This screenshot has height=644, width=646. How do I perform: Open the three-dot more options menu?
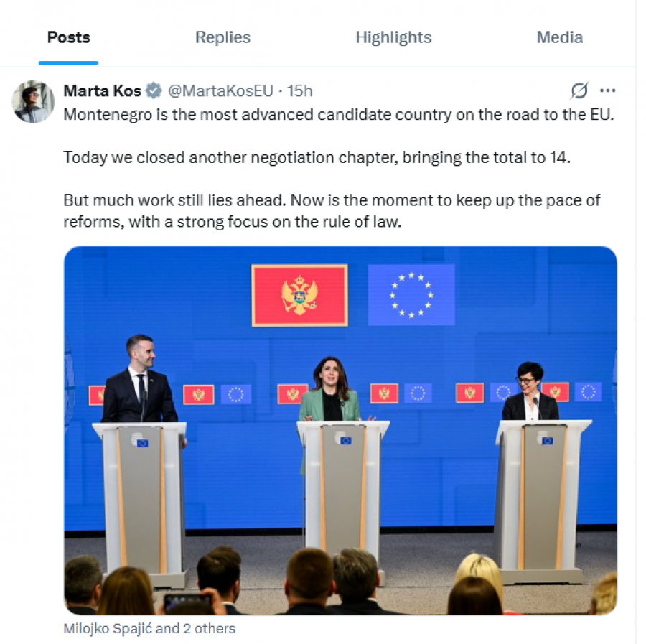[x=607, y=90]
